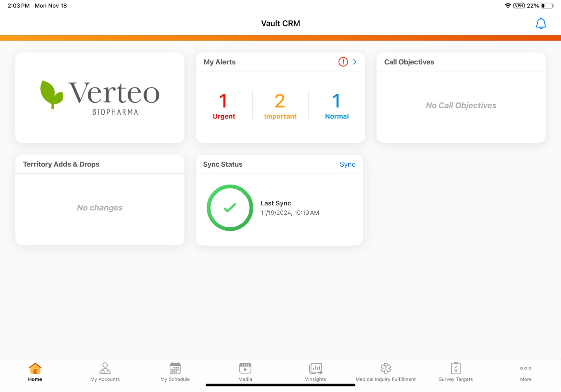Open the notifications bell icon

pos(541,24)
